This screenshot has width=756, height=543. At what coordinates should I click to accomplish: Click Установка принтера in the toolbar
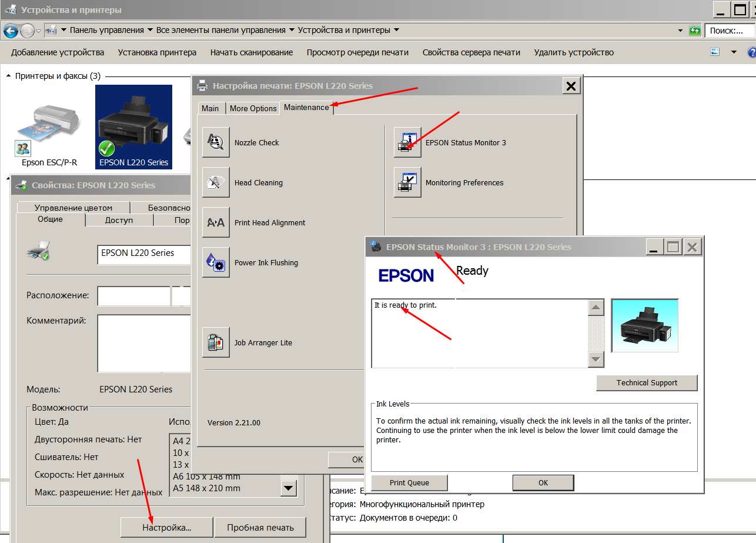pyautogui.click(x=157, y=52)
